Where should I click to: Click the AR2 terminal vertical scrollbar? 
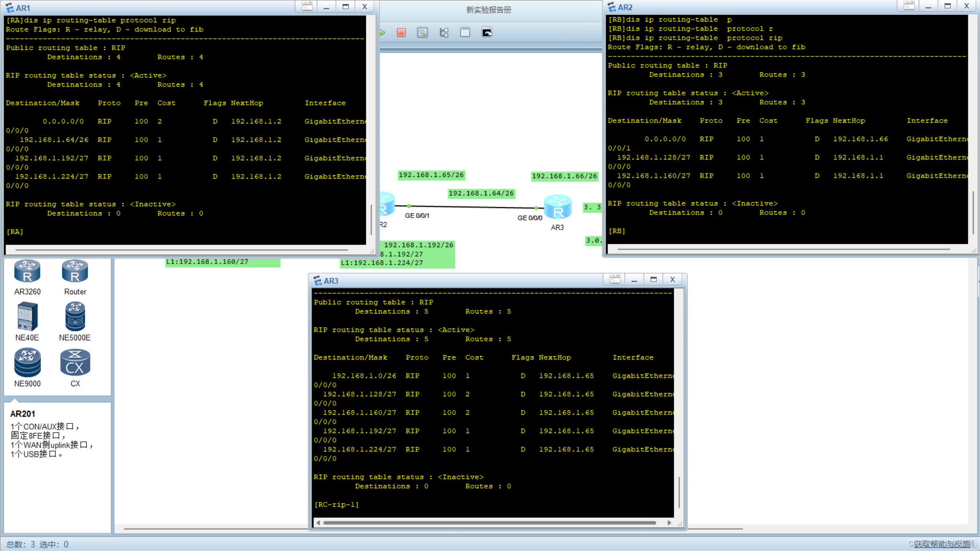coord(973,213)
